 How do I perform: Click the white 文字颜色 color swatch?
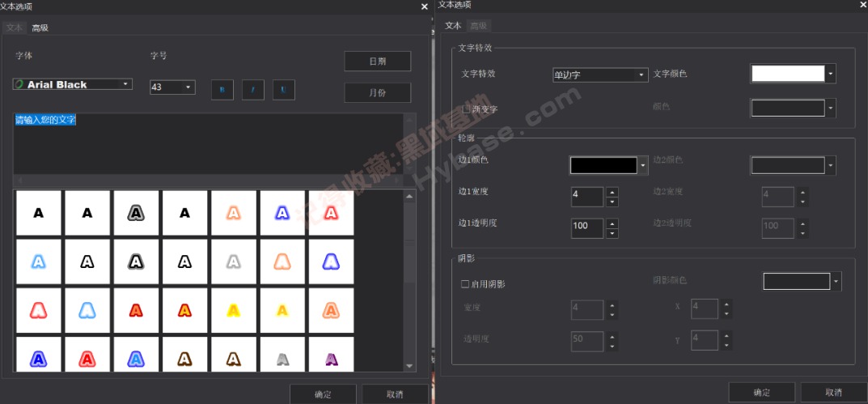pos(788,74)
